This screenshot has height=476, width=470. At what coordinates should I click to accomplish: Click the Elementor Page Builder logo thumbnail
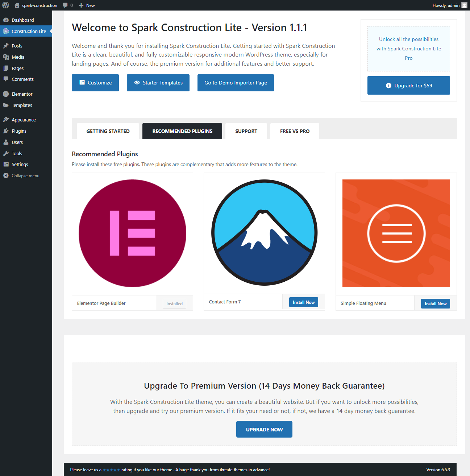point(132,233)
